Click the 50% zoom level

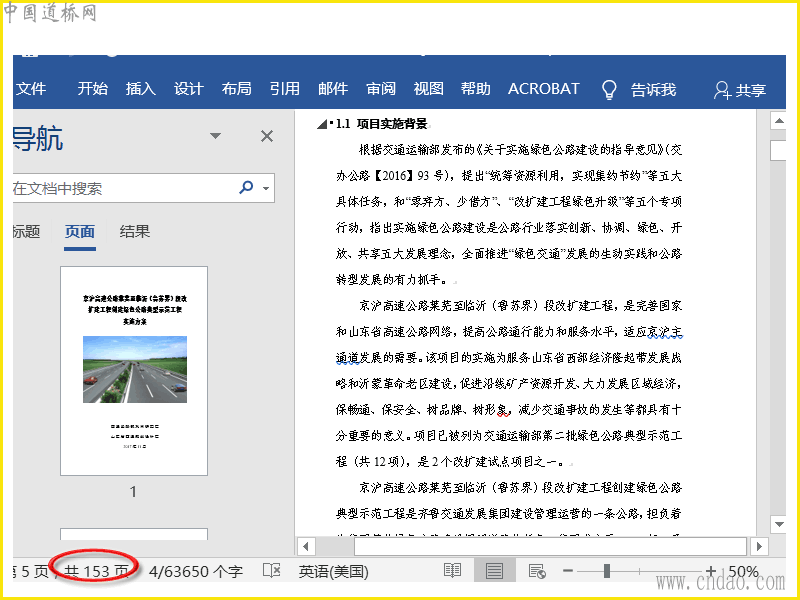743,571
